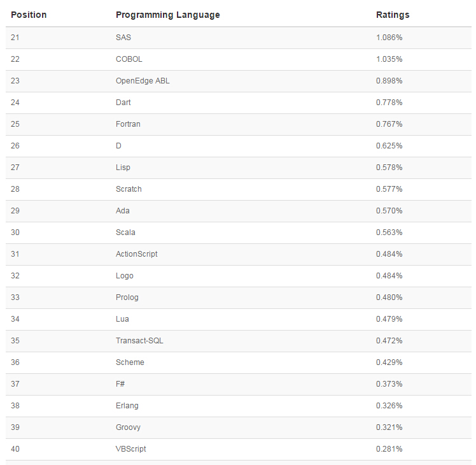476x465 pixels.
Task: Click on Fortran in the table
Action: (x=128, y=124)
